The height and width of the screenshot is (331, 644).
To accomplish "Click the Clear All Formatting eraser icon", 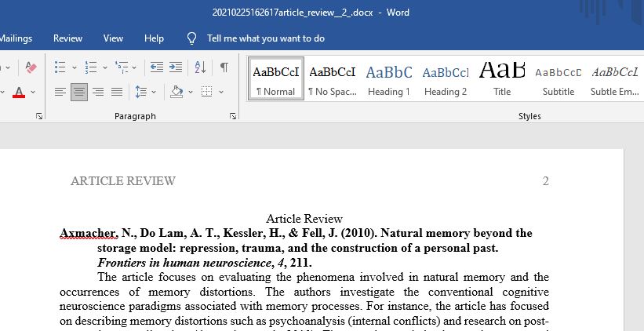I will (31, 67).
